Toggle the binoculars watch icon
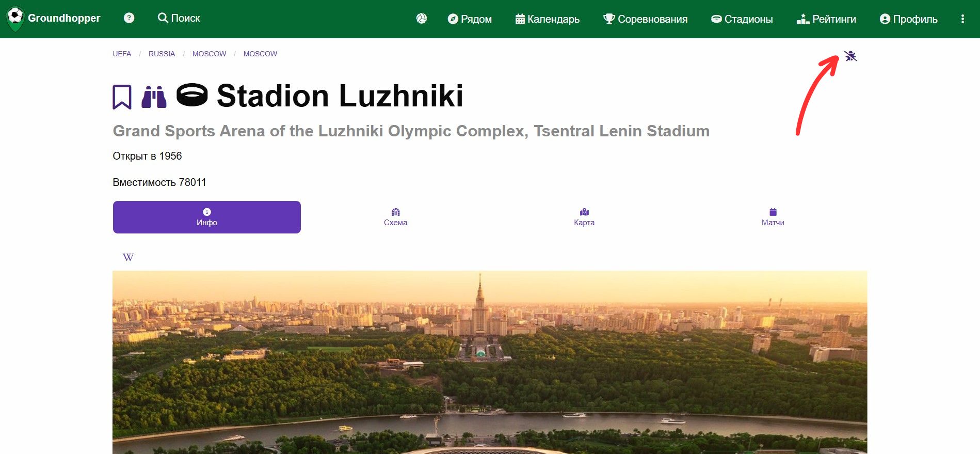Screen dimensions: 980x454 click(154, 97)
